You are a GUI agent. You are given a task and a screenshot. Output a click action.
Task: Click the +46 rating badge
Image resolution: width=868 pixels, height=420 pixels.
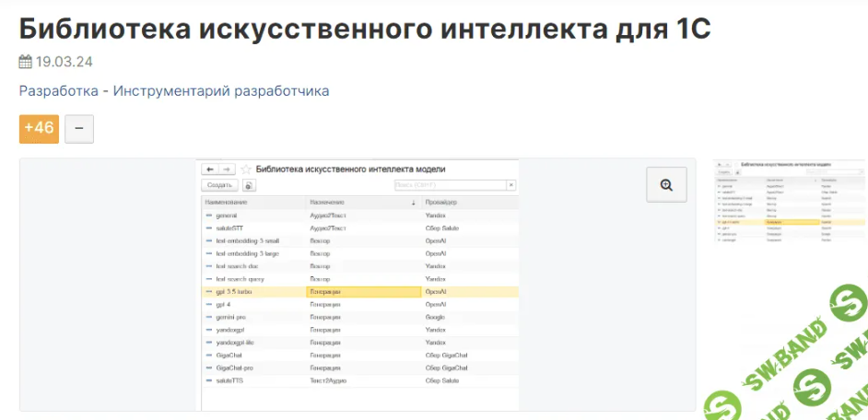pos(39,128)
